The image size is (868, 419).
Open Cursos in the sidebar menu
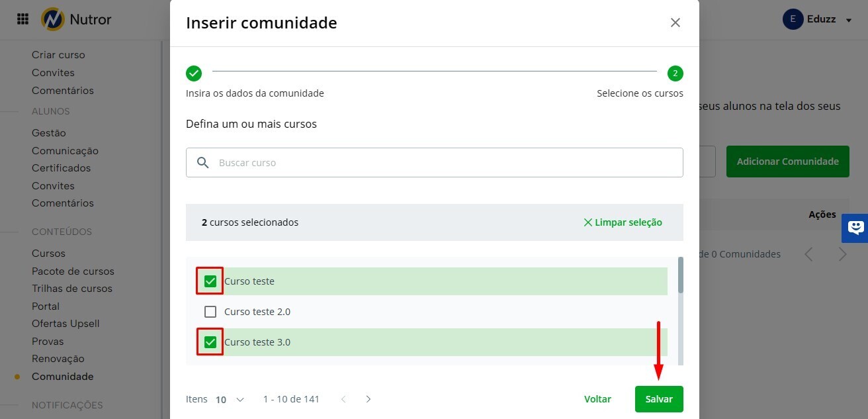click(x=48, y=253)
